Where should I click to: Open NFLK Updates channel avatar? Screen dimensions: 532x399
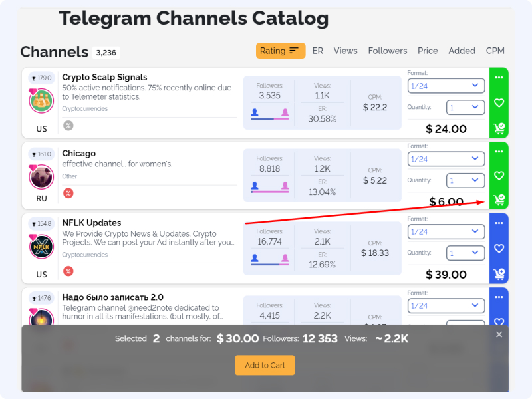coord(41,247)
